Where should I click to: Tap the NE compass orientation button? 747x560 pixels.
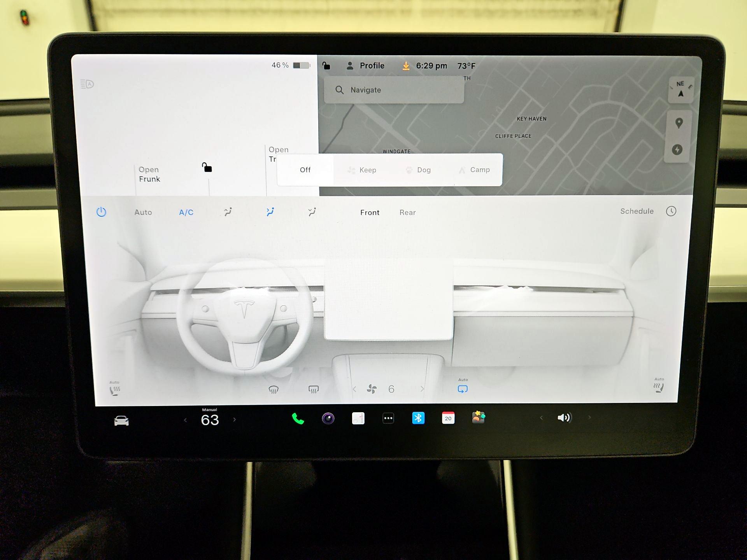coord(681,89)
